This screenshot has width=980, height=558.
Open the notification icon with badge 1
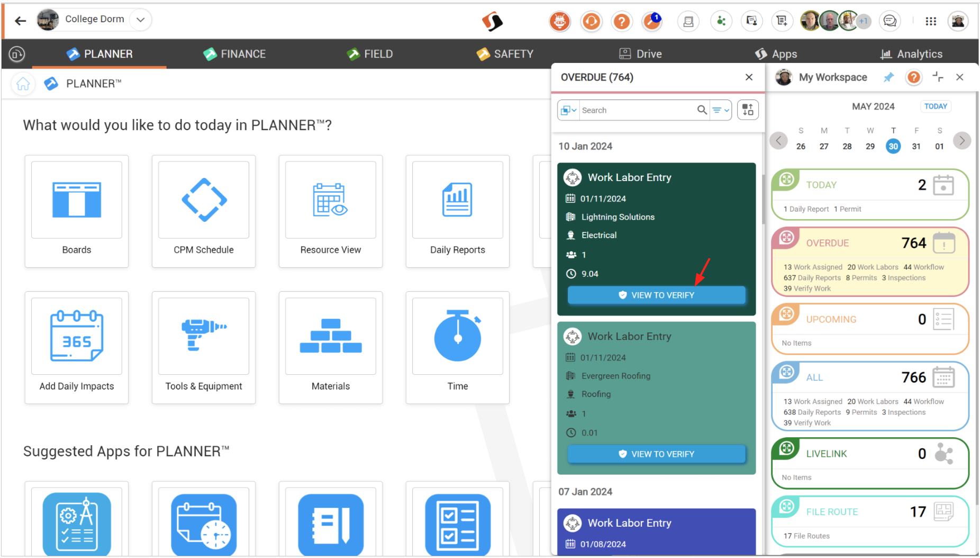tap(652, 21)
